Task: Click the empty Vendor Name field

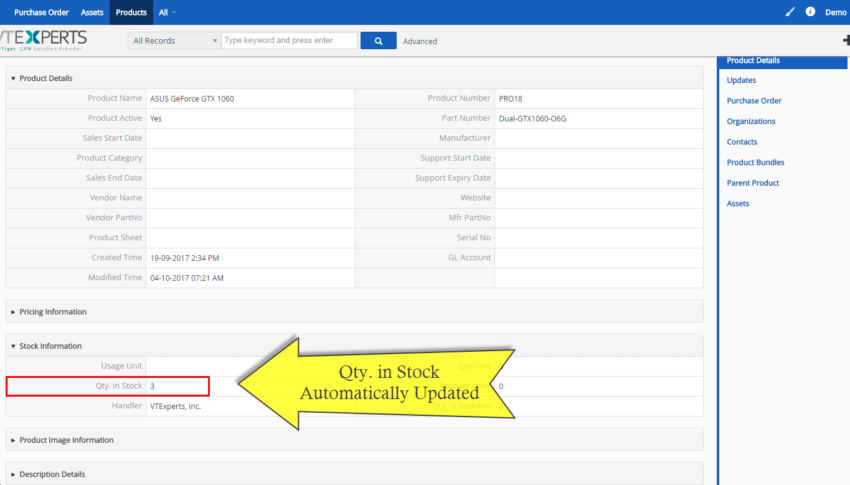Action: [250, 198]
